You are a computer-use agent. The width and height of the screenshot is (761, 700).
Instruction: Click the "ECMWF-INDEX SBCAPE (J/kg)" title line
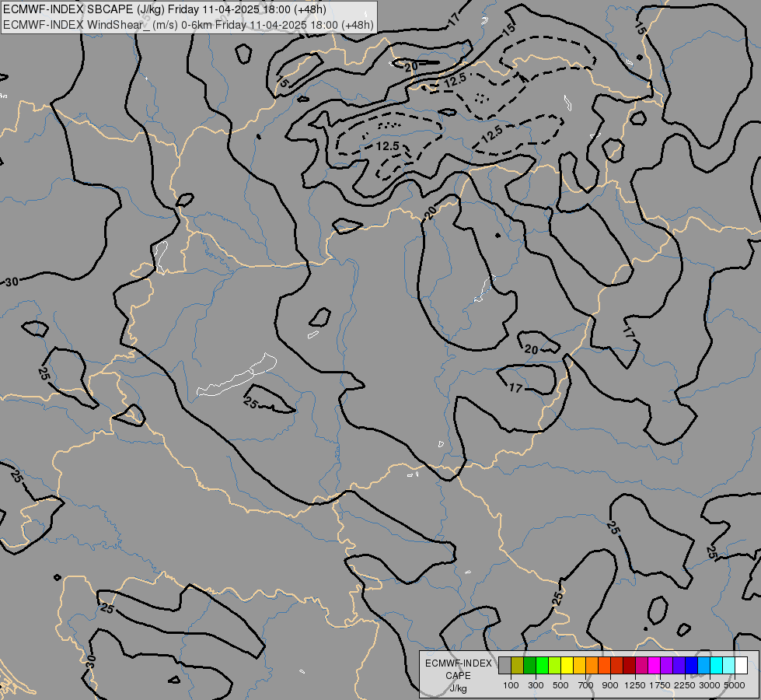[165, 9]
